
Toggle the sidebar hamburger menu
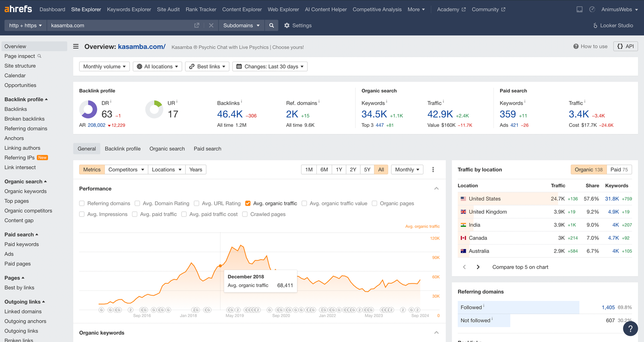[76, 47]
